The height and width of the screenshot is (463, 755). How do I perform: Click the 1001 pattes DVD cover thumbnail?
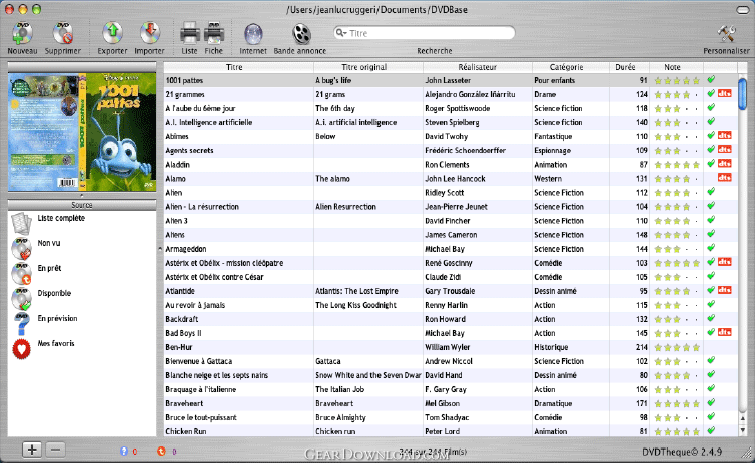(82, 132)
